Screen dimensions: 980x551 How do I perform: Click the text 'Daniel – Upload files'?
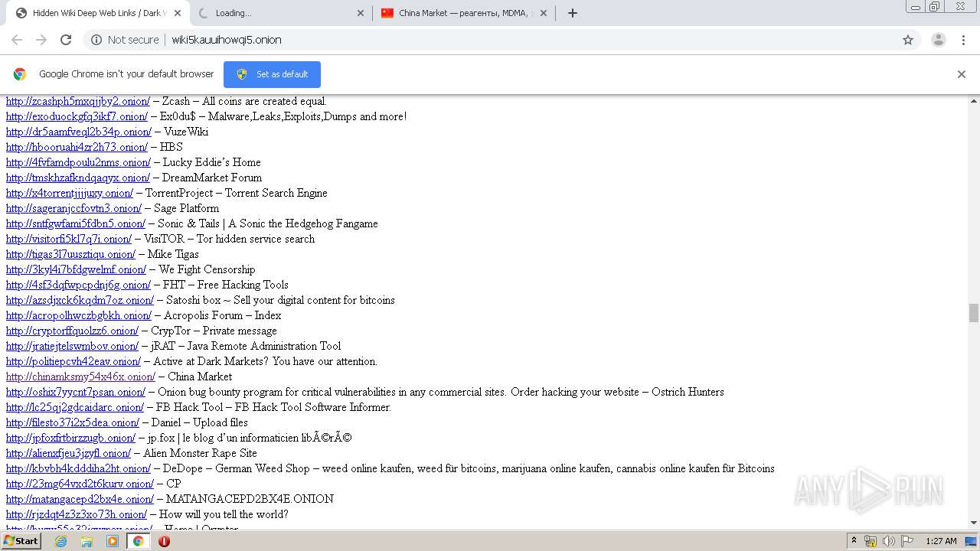[200, 422]
